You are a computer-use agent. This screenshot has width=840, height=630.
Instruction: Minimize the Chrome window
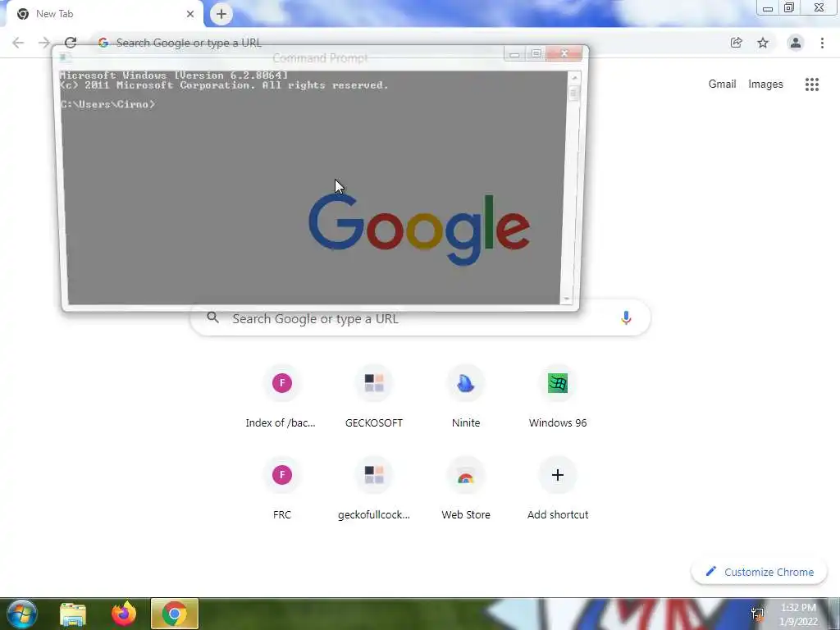[x=768, y=8]
